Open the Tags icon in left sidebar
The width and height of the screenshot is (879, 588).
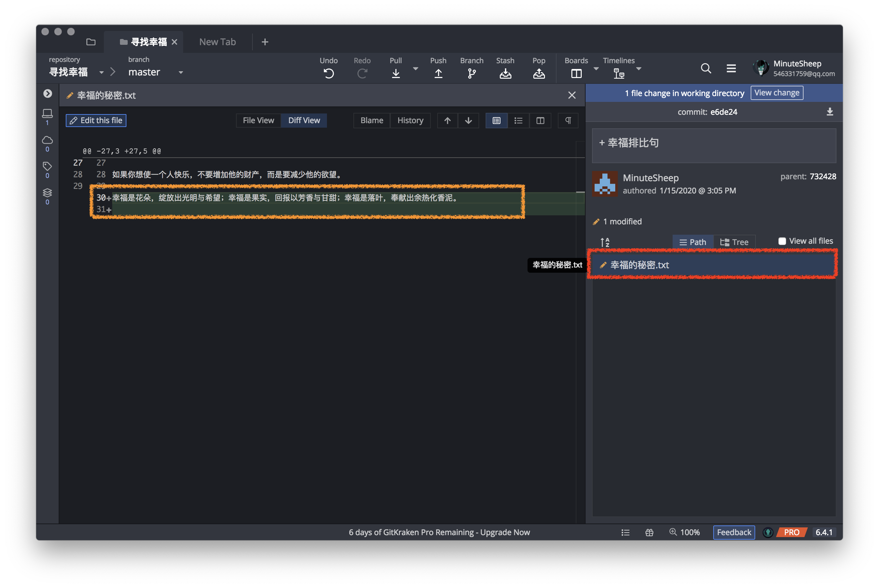point(47,166)
